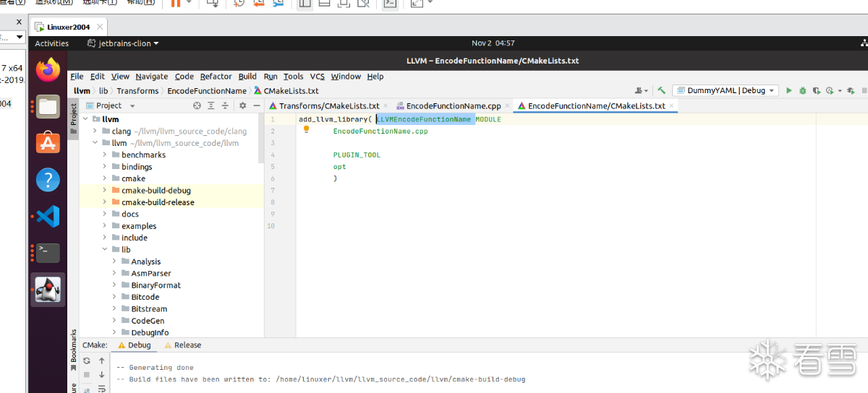Select opened file locator icon in Project panel
Screen dimensions: 868x393
[197, 105]
